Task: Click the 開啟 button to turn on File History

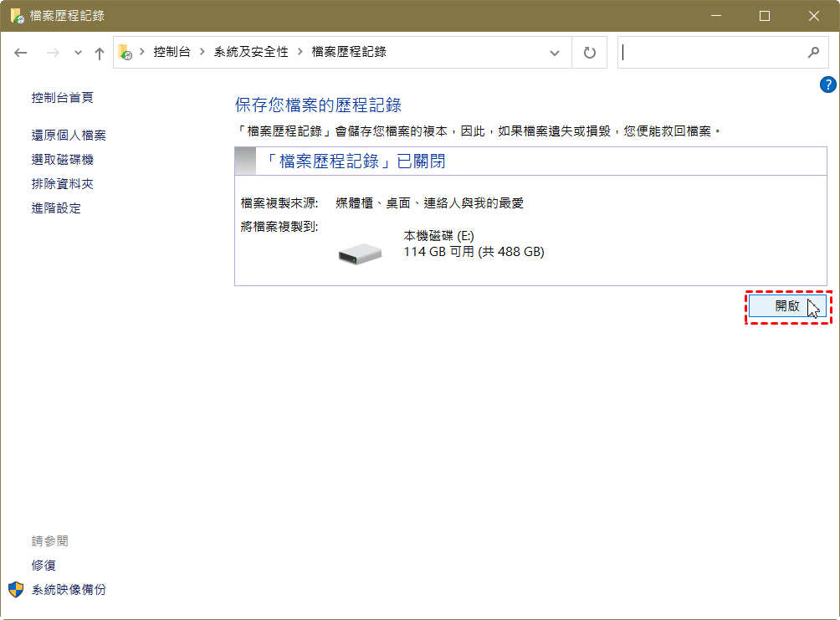Action: click(x=787, y=306)
